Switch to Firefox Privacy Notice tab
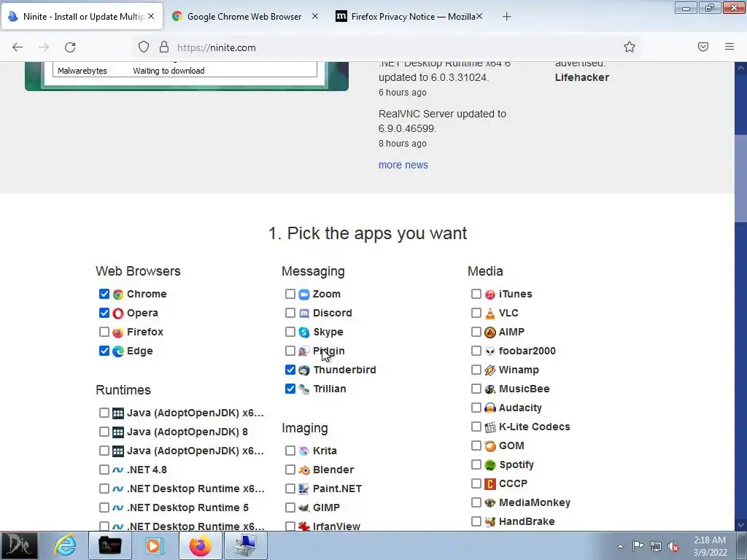 [410, 16]
